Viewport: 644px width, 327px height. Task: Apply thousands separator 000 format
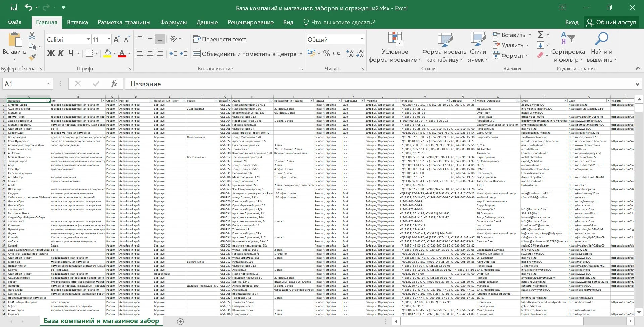point(337,53)
